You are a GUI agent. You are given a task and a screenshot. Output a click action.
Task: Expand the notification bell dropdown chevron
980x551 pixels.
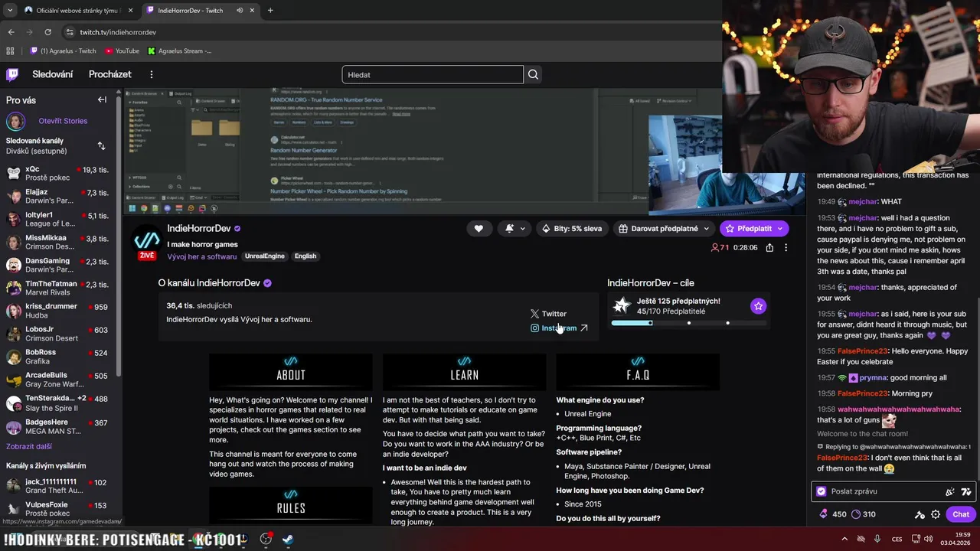(x=523, y=228)
